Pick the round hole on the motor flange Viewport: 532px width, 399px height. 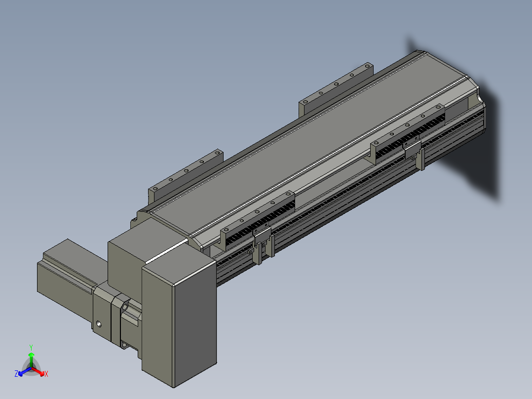coord(100,324)
